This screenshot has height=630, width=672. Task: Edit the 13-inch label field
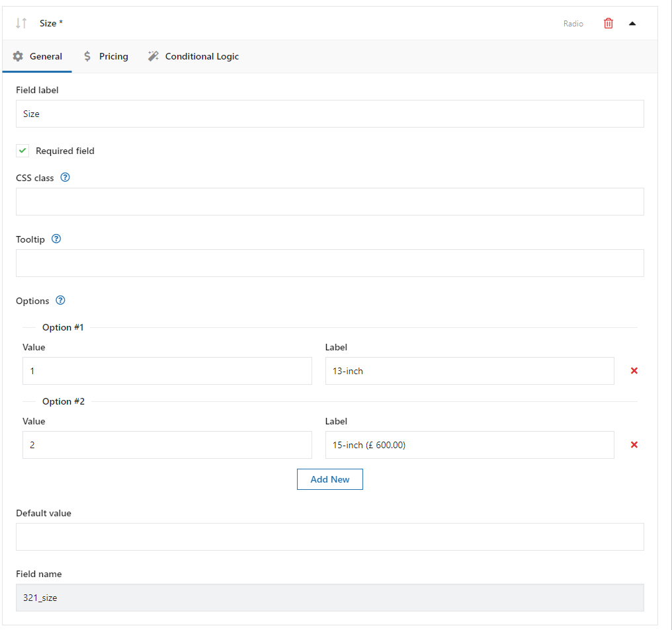[470, 371]
